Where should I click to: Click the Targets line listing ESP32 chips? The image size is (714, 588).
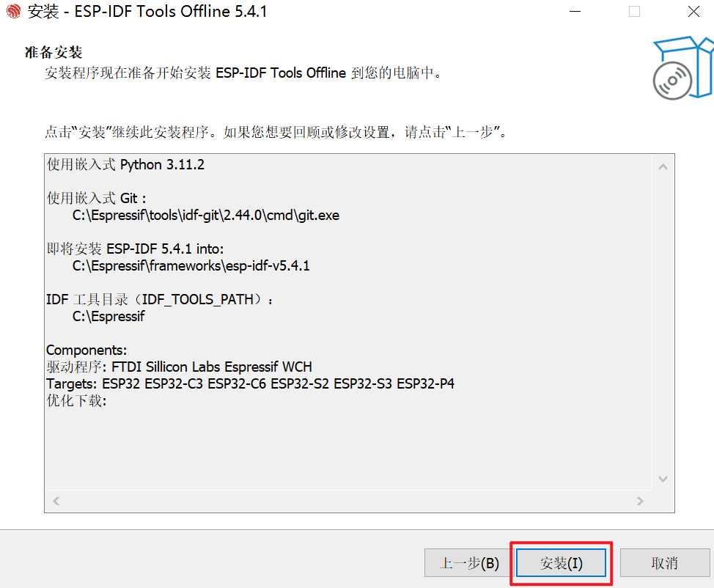point(251,383)
